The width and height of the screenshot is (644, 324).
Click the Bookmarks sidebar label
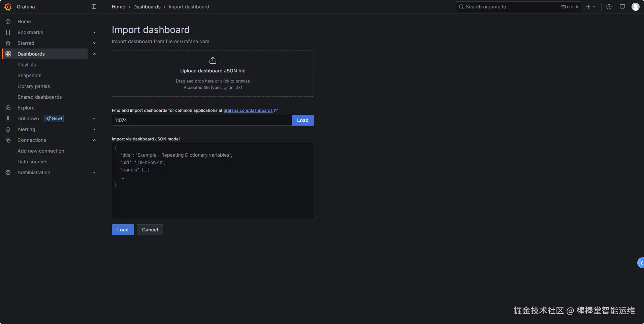click(x=30, y=32)
